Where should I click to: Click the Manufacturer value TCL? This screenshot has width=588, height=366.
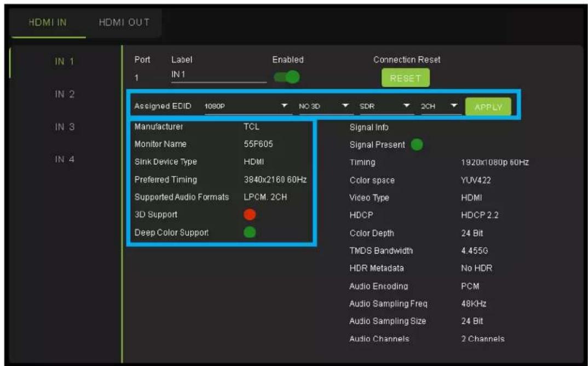click(251, 127)
